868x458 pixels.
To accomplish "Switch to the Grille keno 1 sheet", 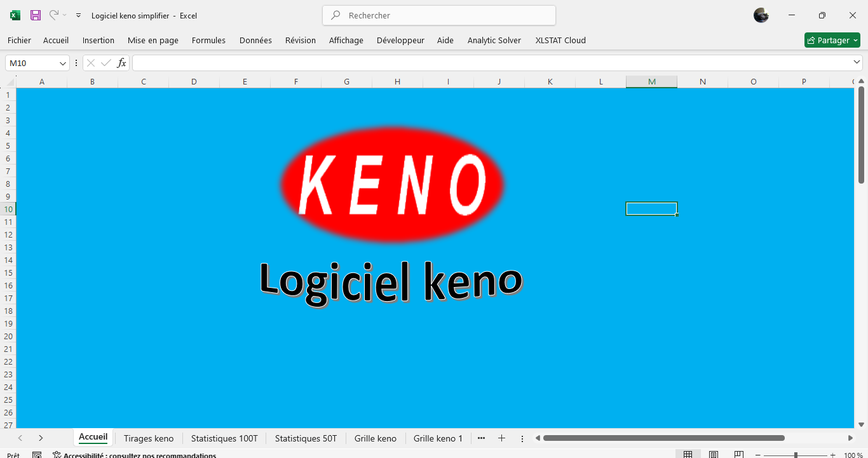I will [438, 438].
